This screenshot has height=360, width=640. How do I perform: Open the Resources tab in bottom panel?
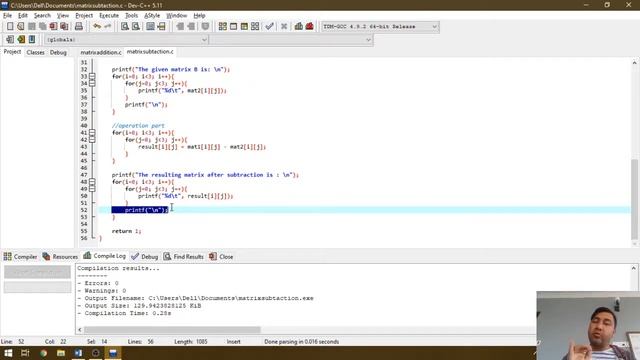pos(60,256)
